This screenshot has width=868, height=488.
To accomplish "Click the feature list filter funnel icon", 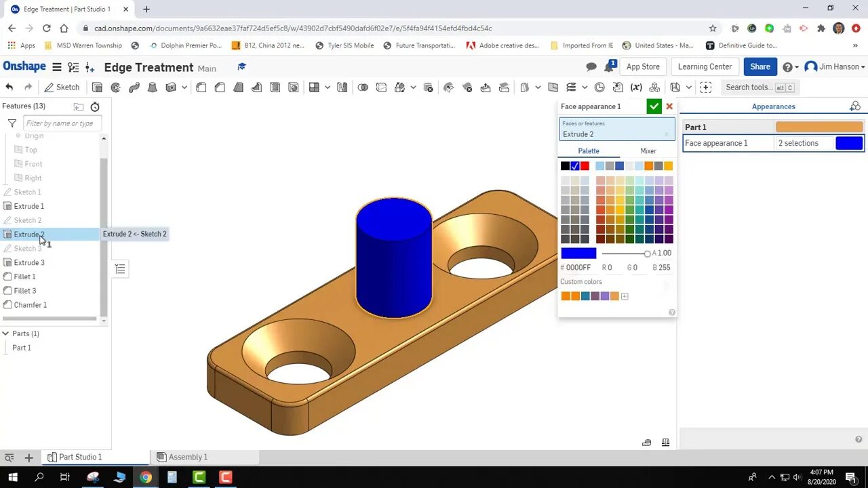I will [x=12, y=123].
